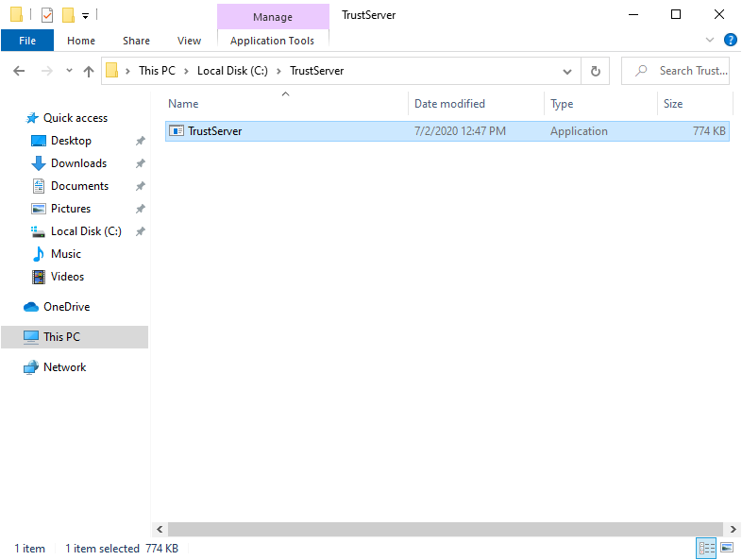Open Documents in the navigation pane

(x=79, y=186)
